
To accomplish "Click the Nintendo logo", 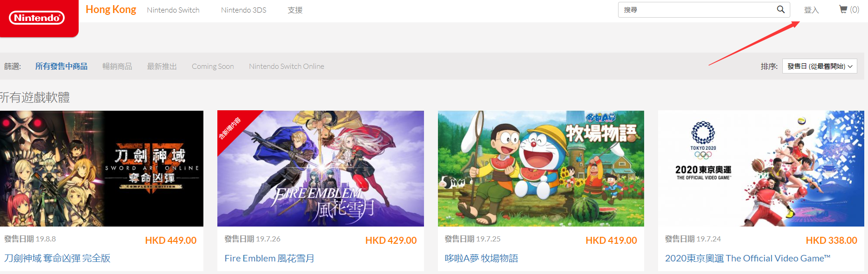I will [37, 18].
